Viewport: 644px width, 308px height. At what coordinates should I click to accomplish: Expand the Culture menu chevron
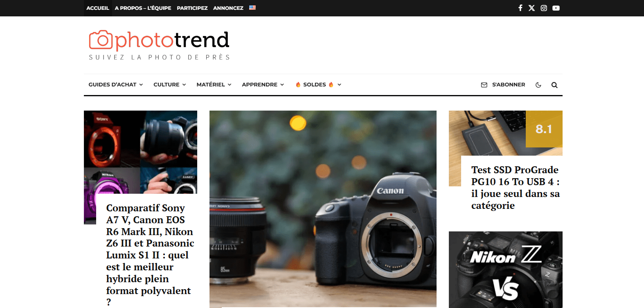(x=184, y=85)
